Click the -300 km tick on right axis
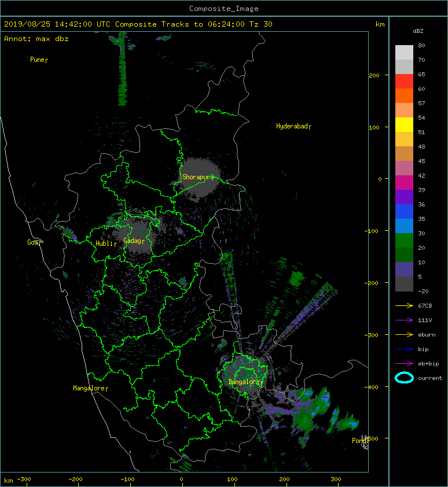The image size is (448, 487). [x=372, y=335]
